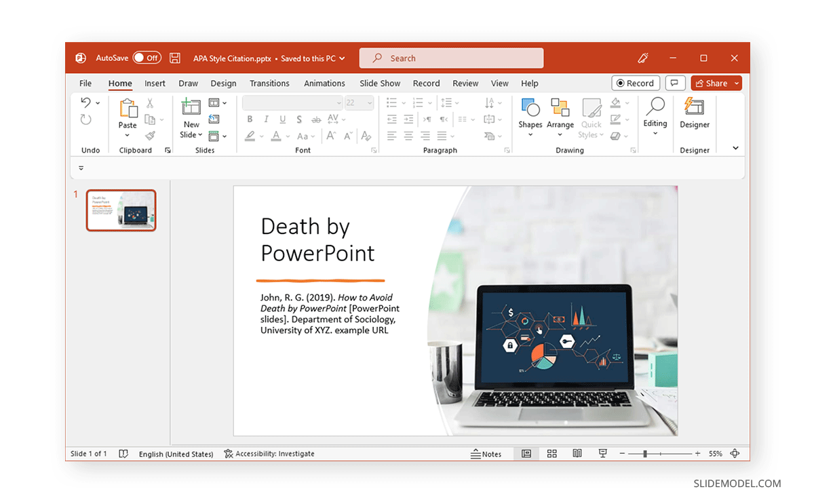814x504 pixels.
Task: Start Slide Show from status bar
Action: point(602,454)
